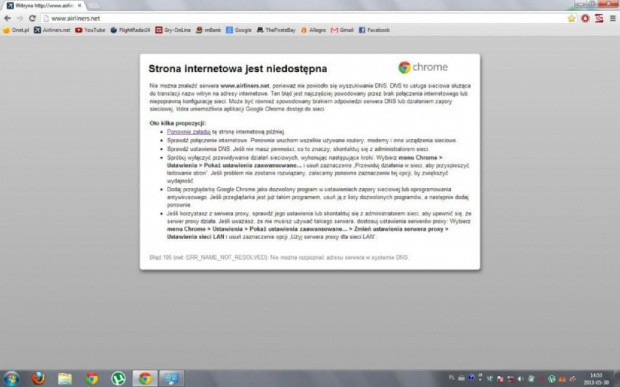Click the 'Ponownie załaduj' reload link
Viewport: 620px width, 387px height.
click(189, 132)
